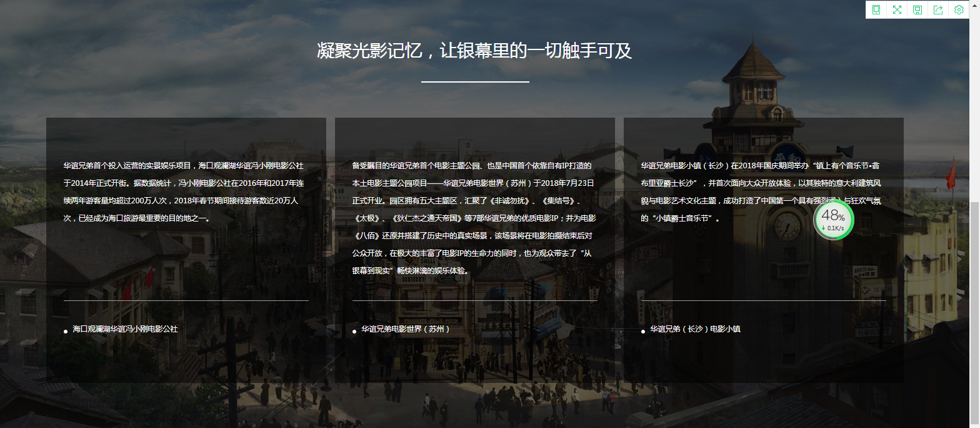980x428 pixels.
Task: Open 华谊兄弟（长沙）电影小镇 link
Action: [695, 329]
